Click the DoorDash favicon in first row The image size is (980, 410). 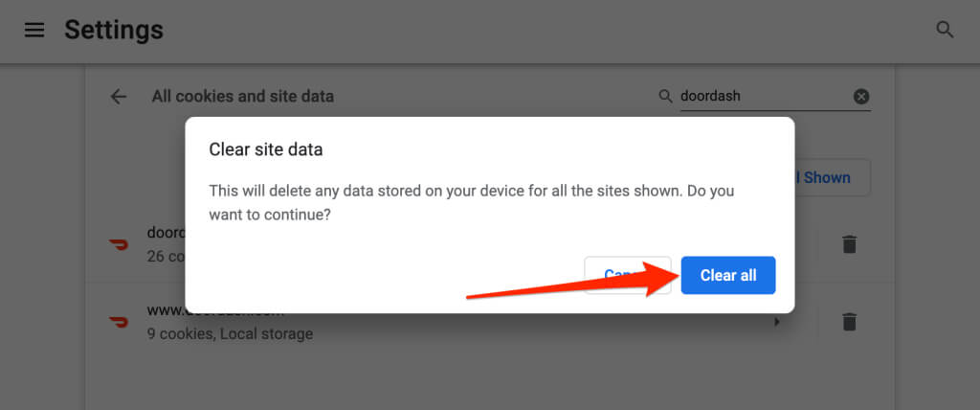(x=119, y=244)
